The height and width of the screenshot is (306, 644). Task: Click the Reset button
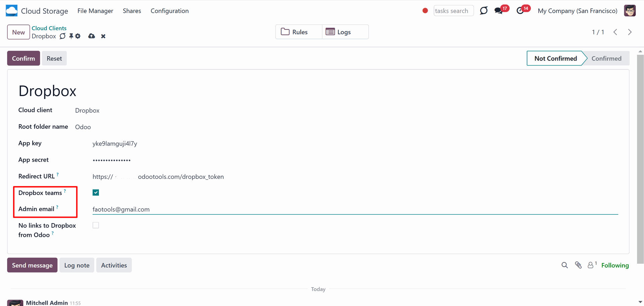(54, 58)
